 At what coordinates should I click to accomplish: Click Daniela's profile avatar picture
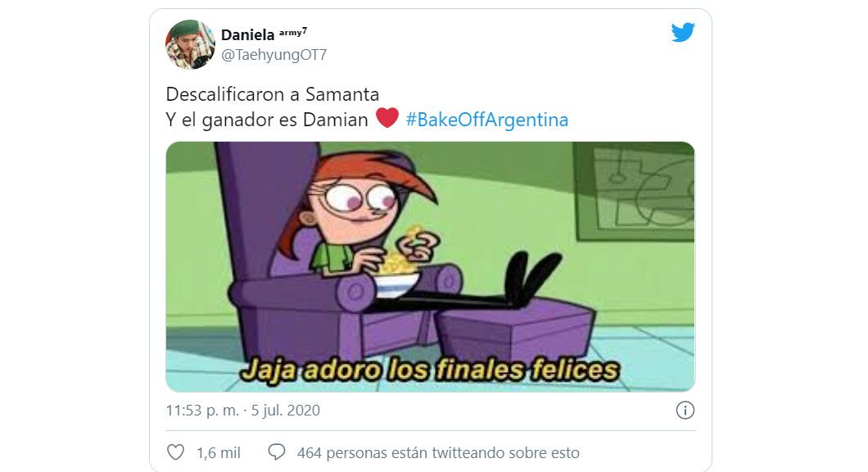pos(191,44)
